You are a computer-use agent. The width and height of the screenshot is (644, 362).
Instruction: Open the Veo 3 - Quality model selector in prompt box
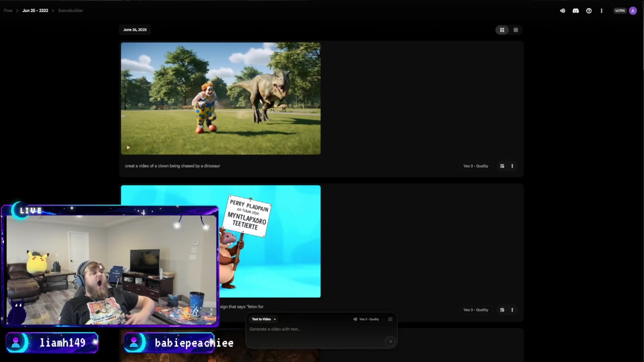[366, 319]
